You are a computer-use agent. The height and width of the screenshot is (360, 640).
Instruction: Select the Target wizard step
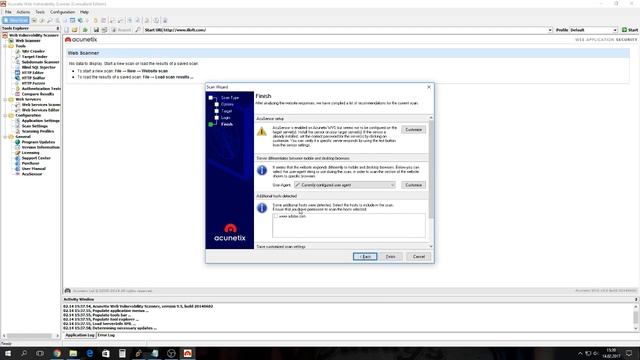point(227,111)
